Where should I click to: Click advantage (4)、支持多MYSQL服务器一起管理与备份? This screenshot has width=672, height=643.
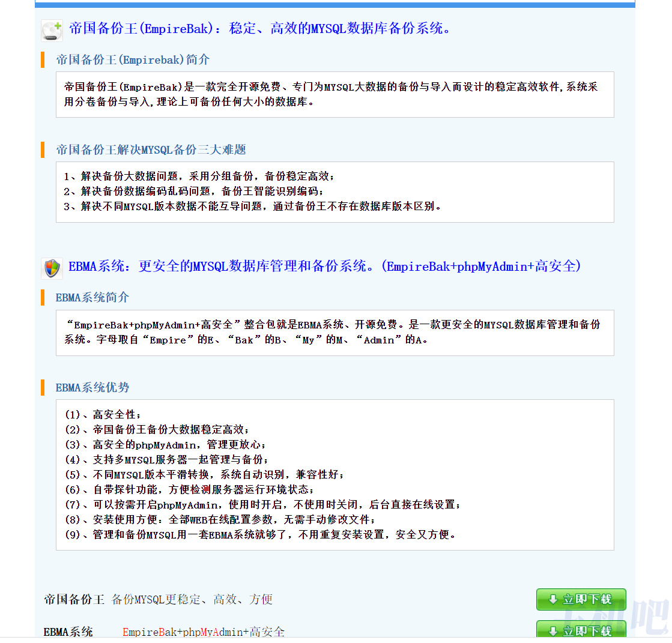(167, 459)
